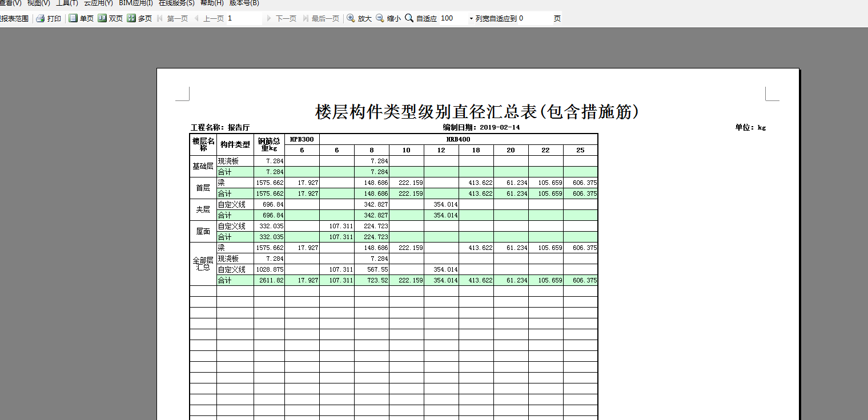
Task: Go to 下一页 next page
Action: click(282, 18)
